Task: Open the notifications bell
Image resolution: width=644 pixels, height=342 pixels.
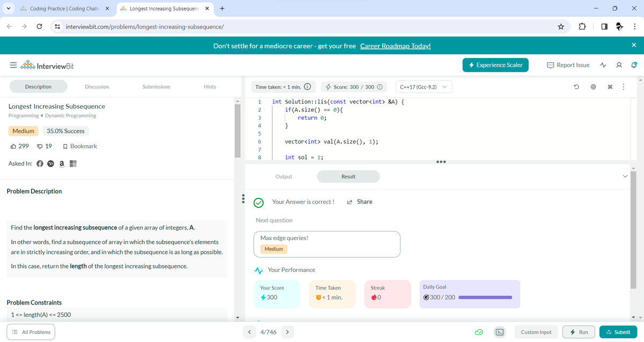Action: [634, 65]
